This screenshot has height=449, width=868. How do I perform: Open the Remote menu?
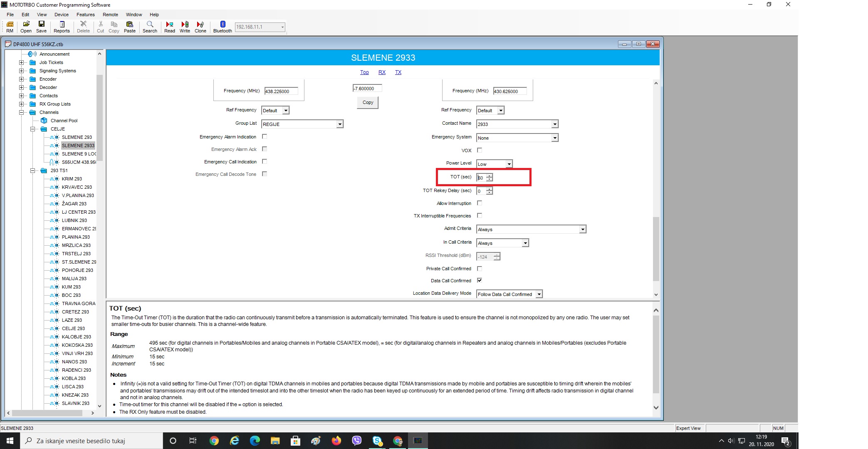point(110,15)
